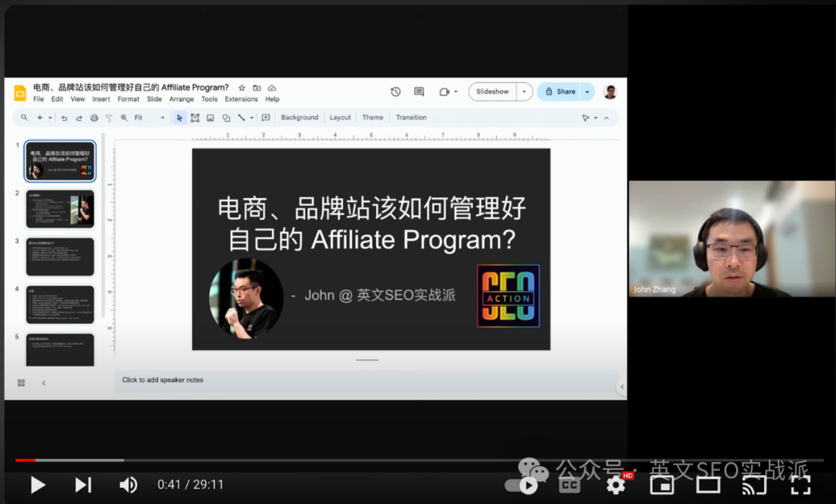836x504 pixels.
Task: Play the video
Action: click(x=37, y=485)
